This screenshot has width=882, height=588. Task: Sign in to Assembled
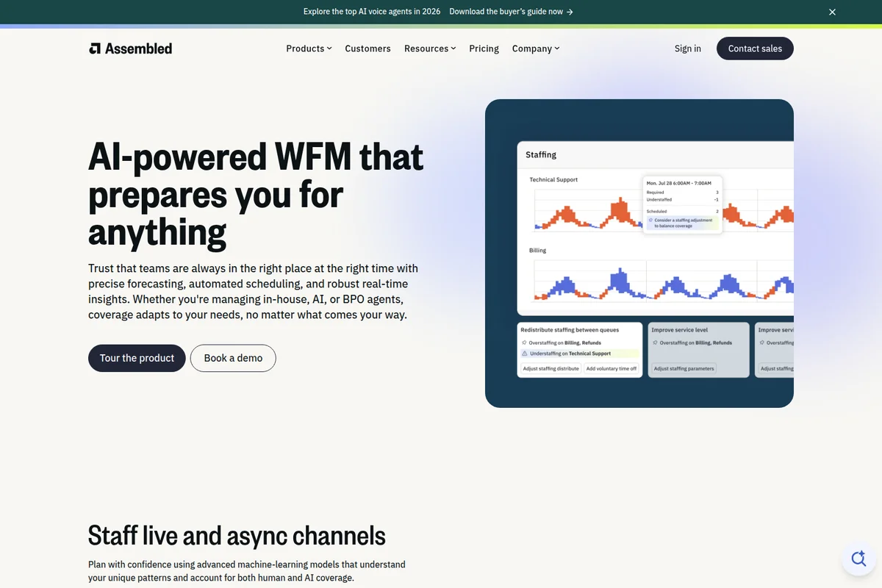[687, 48]
